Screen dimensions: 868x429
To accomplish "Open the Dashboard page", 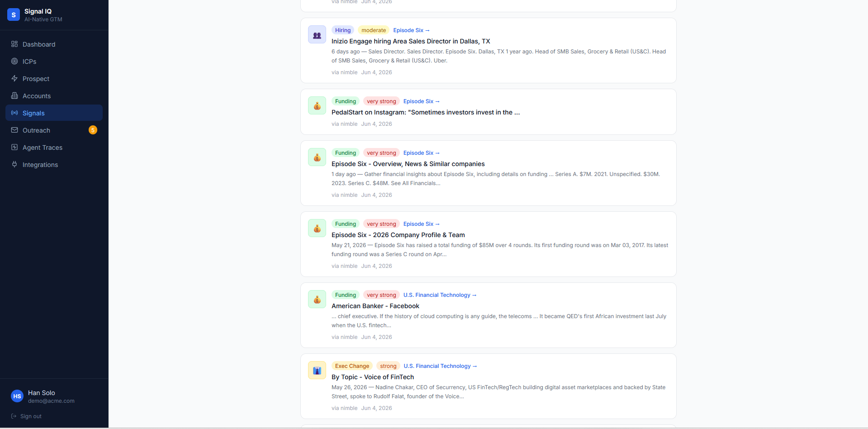I will click(54, 44).
